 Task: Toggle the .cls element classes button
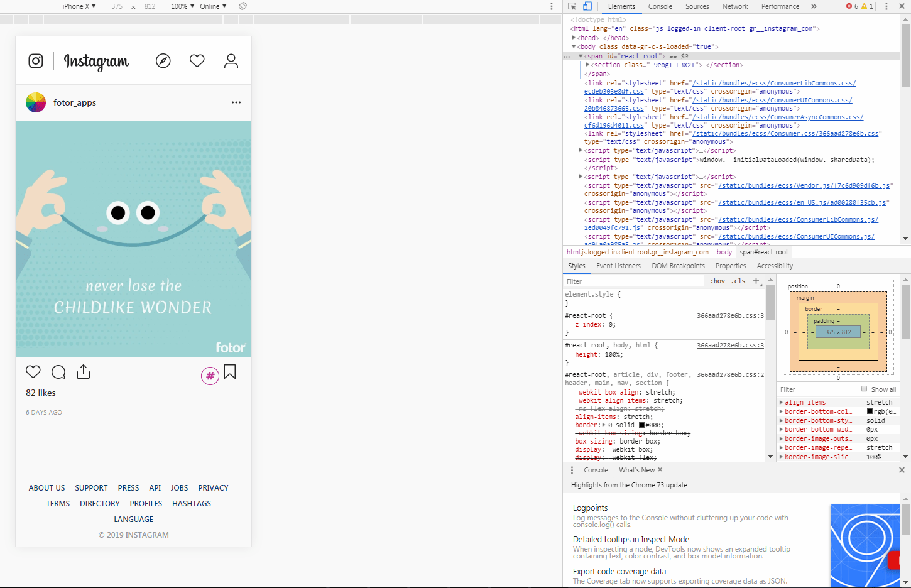coord(738,281)
